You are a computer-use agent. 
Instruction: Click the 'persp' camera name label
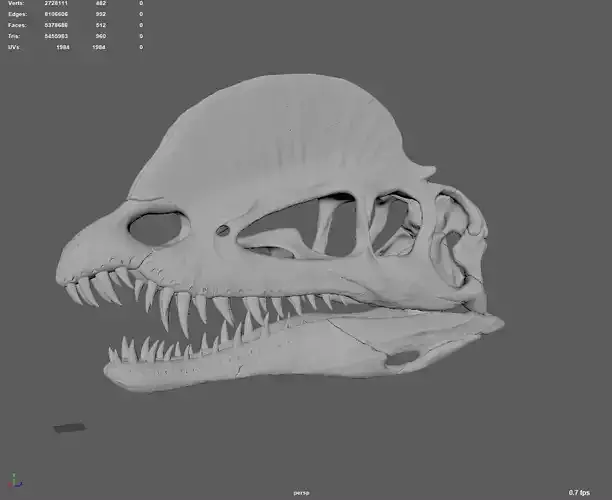point(301,493)
